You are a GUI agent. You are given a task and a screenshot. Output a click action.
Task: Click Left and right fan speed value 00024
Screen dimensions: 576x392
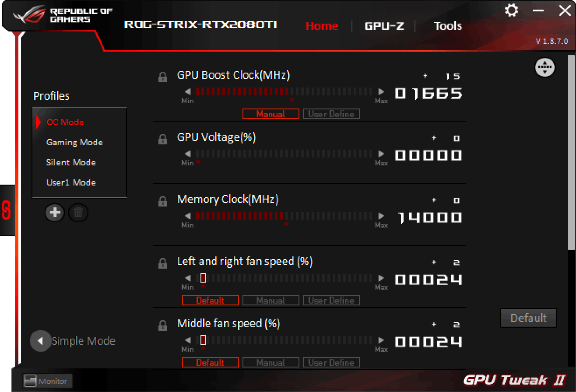point(428,280)
